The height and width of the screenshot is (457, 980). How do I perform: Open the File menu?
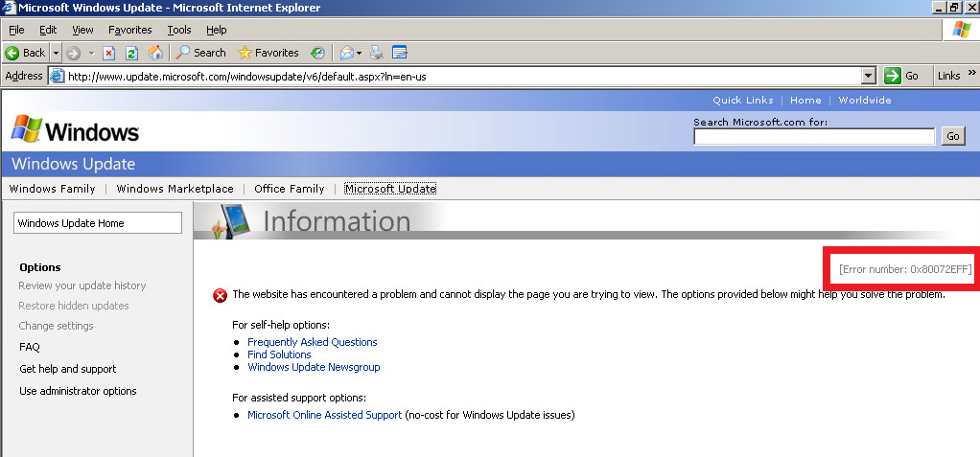16,30
